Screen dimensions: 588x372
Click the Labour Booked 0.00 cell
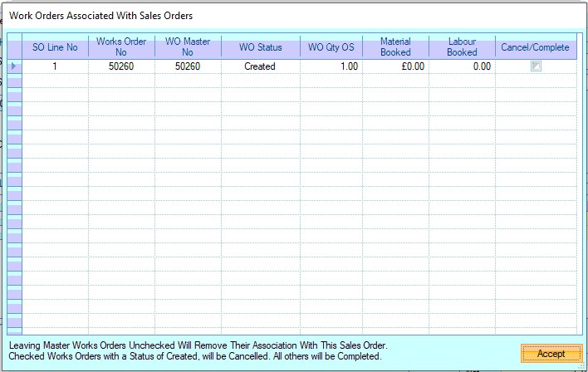click(462, 66)
